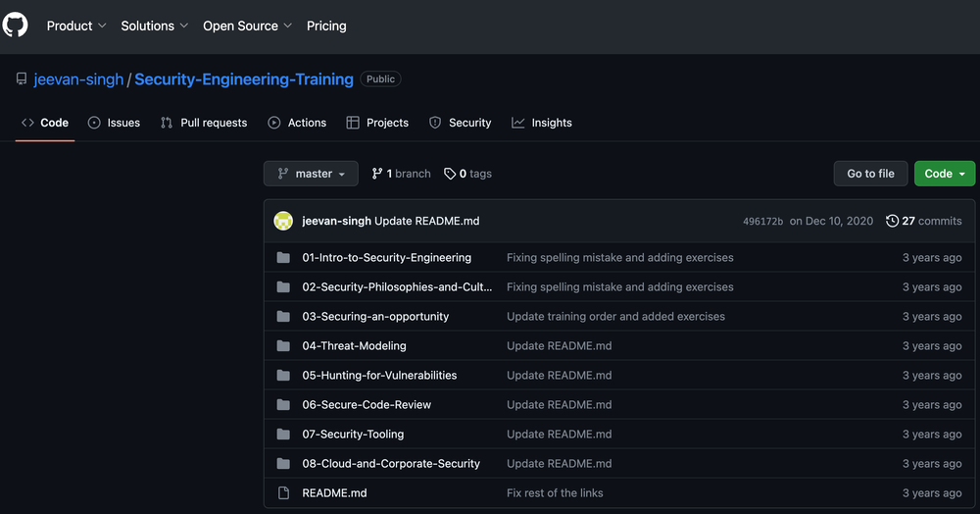Viewport: 980px width, 514px height.
Task: Open the Open Source menu
Action: pyautogui.click(x=248, y=26)
